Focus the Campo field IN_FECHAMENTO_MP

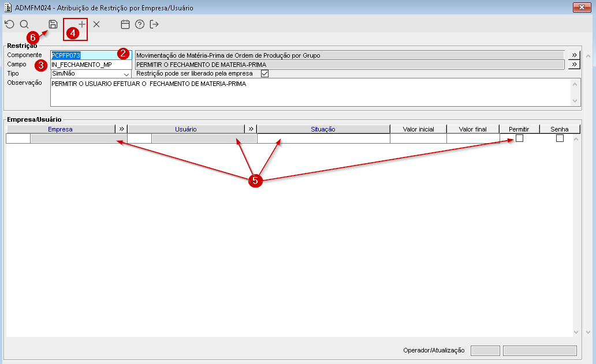point(91,65)
